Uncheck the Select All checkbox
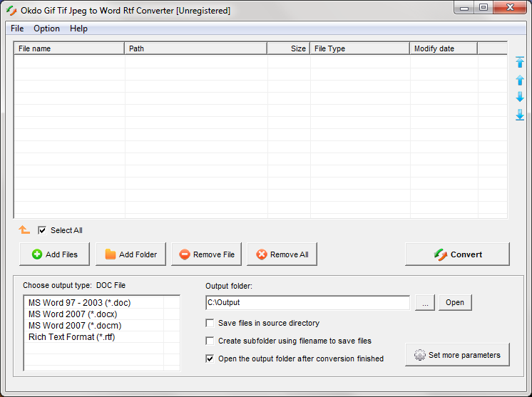This screenshot has height=397, width=532. click(x=43, y=230)
